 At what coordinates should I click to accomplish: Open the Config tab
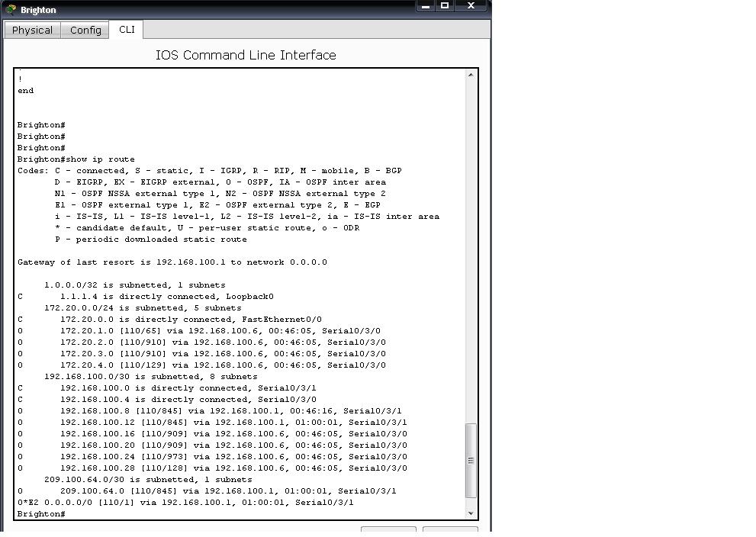[85, 30]
